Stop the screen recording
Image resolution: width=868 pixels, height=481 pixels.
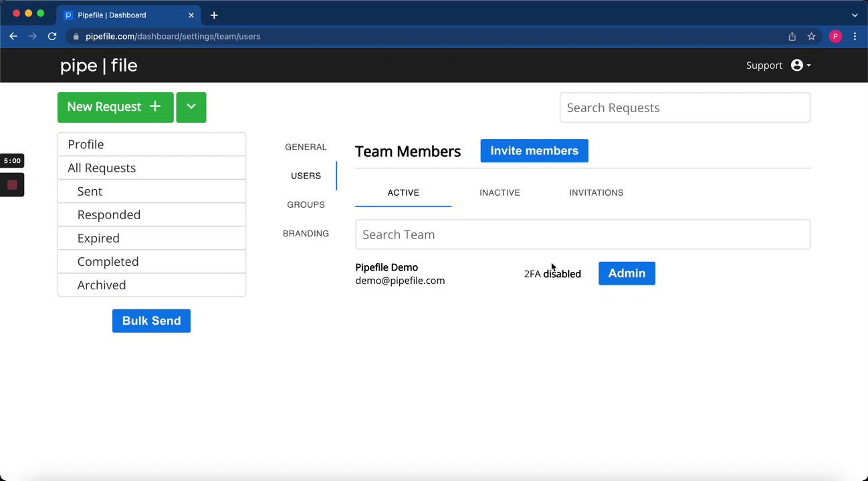(x=12, y=185)
